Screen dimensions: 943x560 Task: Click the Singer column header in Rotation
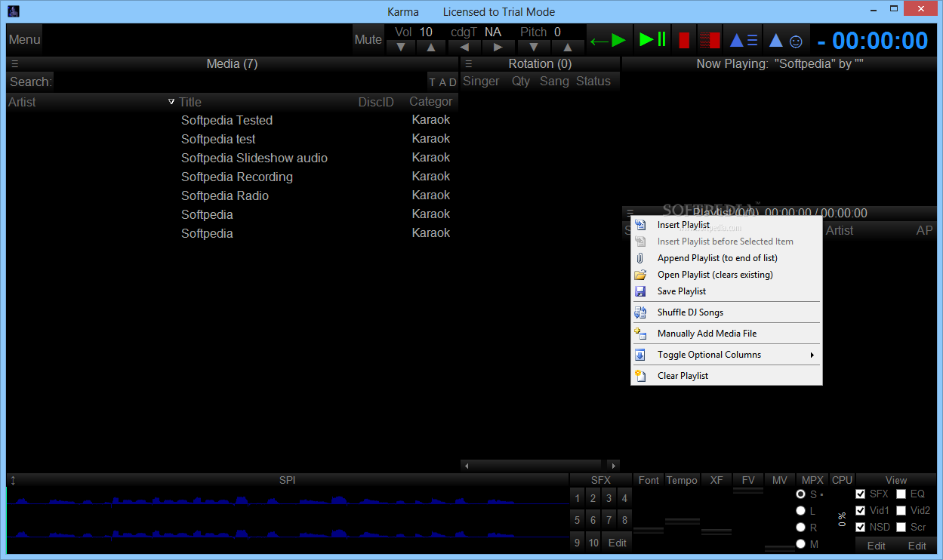coord(481,82)
